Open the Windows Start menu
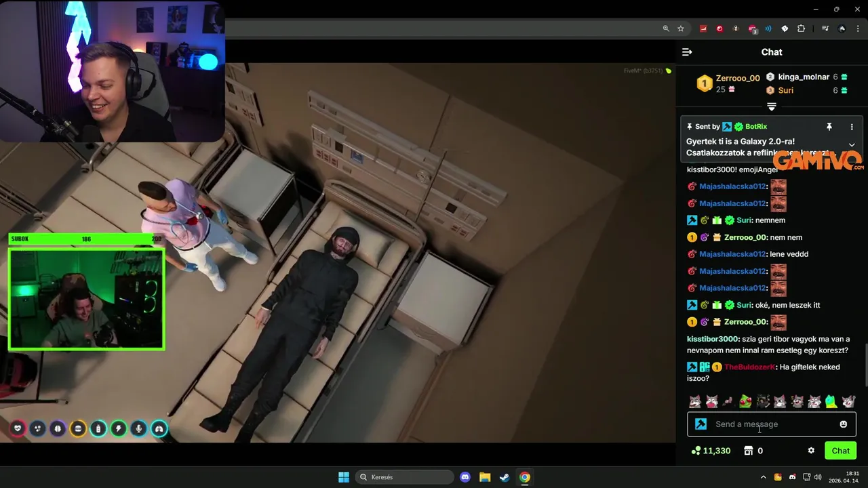Image resolution: width=868 pixels, height=488 pixels. [x=344, y=477]
